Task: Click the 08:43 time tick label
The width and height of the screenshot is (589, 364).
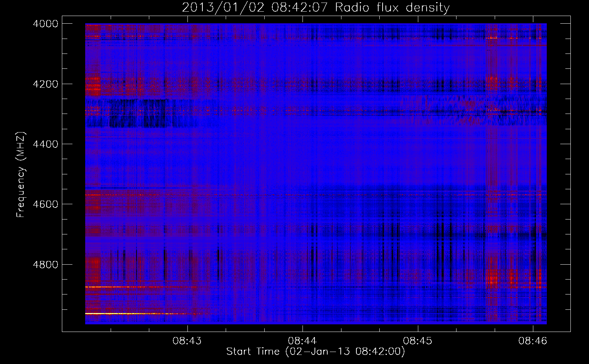Action: [x=187, y=341]
